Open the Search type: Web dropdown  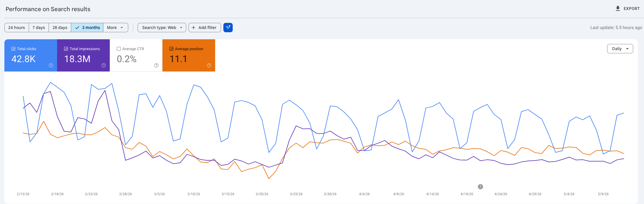[x=162, y=28]
